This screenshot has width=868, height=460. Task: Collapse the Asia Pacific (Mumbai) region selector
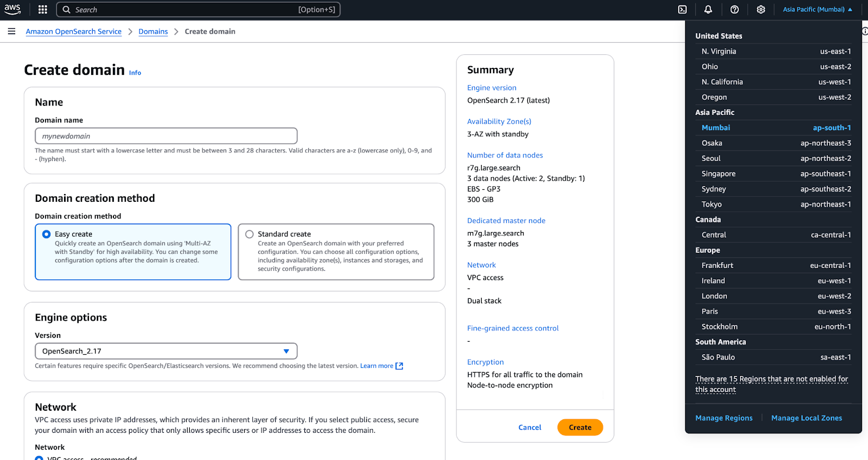[818, 9]
